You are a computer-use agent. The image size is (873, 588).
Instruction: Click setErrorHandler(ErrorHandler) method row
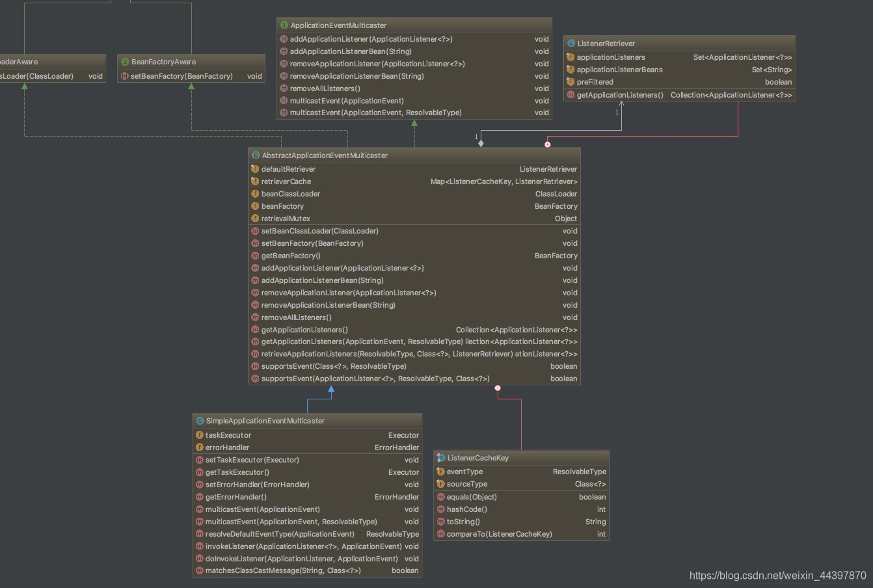[307, 485]
